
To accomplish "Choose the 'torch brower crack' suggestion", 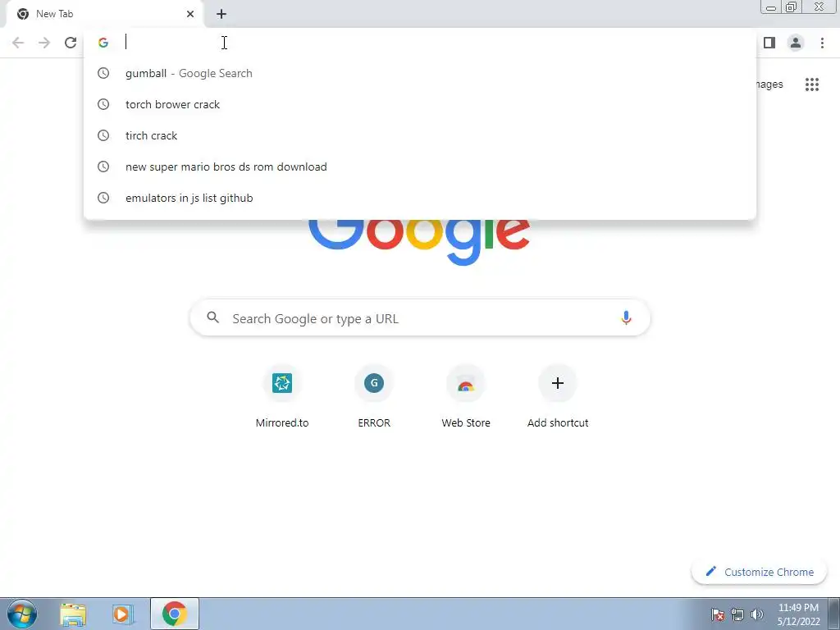I will point(420,104).
